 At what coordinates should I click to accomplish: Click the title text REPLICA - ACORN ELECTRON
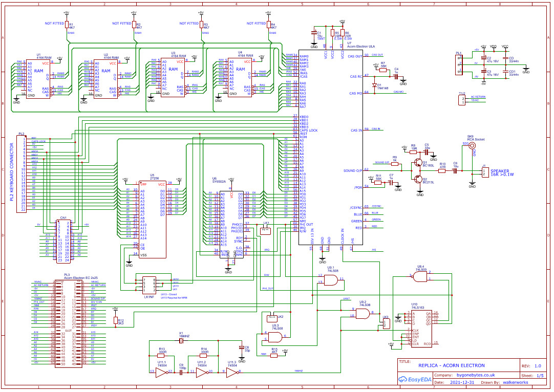point(451,365)
